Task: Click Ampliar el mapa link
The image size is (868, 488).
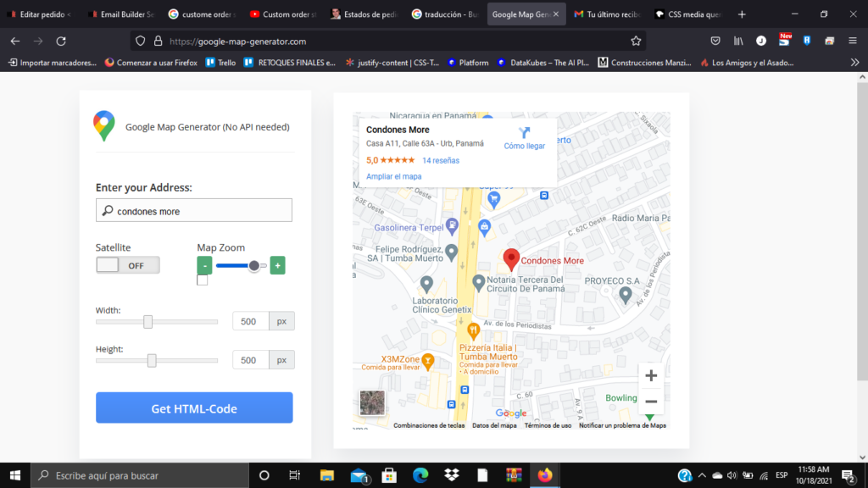Action: [x=393, y=176]
